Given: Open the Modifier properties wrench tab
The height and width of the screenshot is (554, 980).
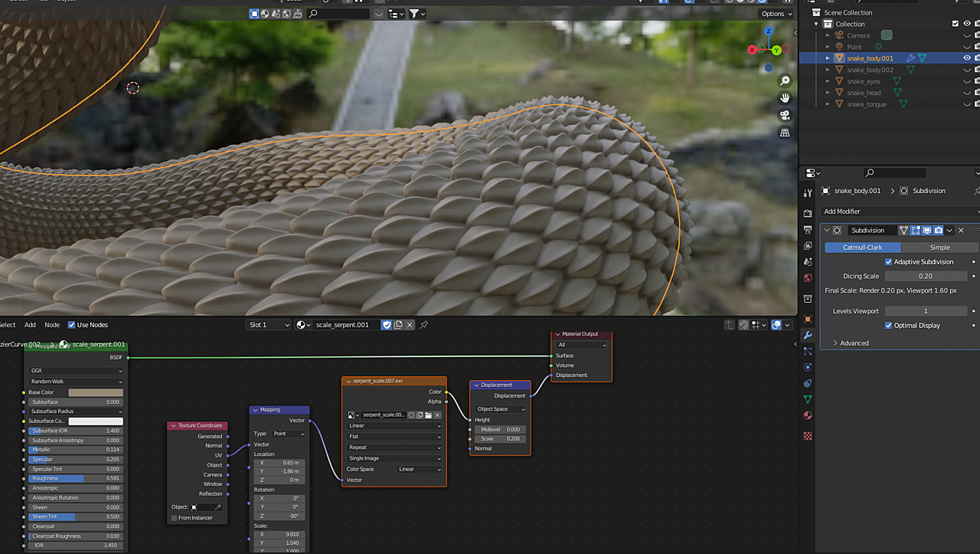Looking at the screenshot, I should coord(808,336).
